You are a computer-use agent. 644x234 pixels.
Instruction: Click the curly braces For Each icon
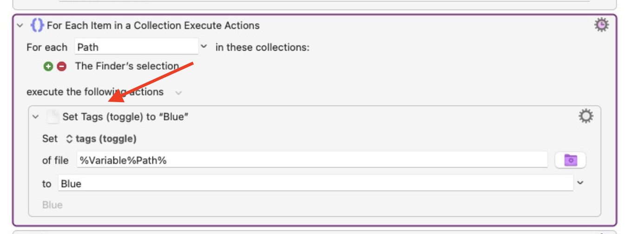coord(37,25)
